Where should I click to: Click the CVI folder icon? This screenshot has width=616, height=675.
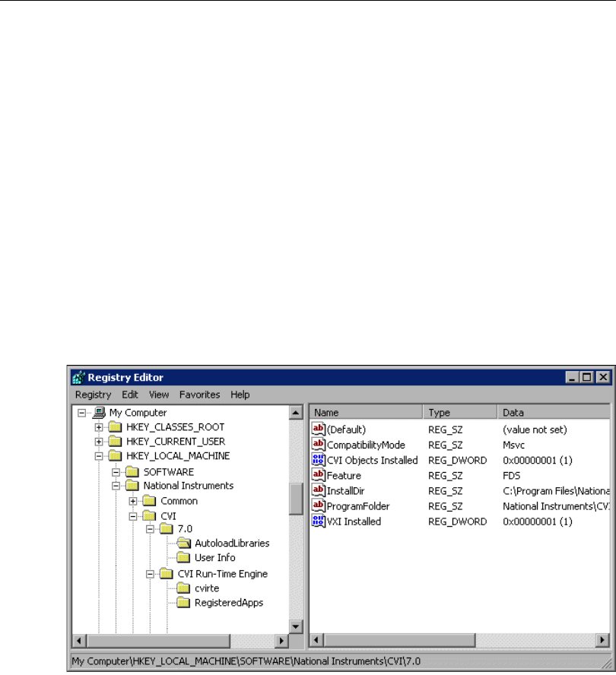(x=150, y=515)
